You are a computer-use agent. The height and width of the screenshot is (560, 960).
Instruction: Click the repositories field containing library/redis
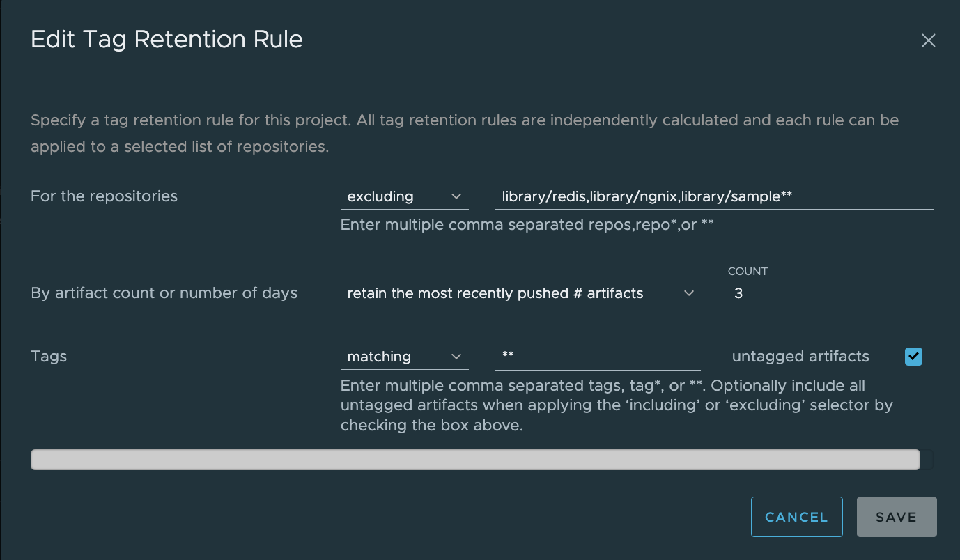pos(713,196)
